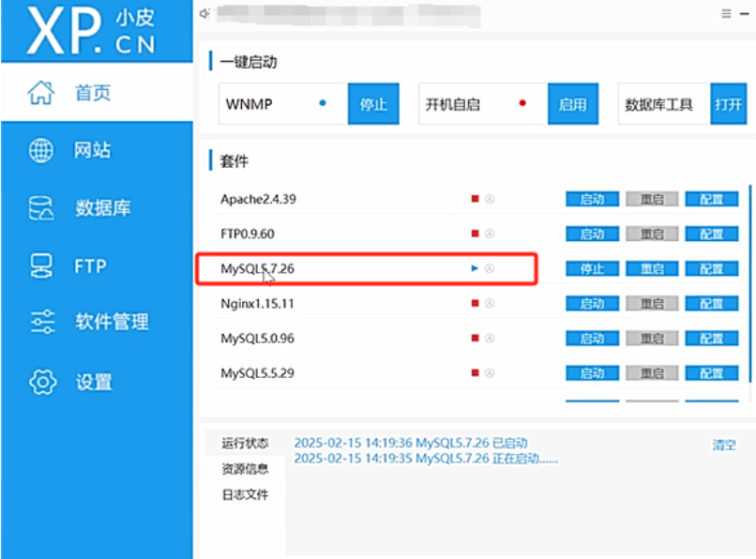
Task: Click the database cylinder icon
Action: point(41,208)
